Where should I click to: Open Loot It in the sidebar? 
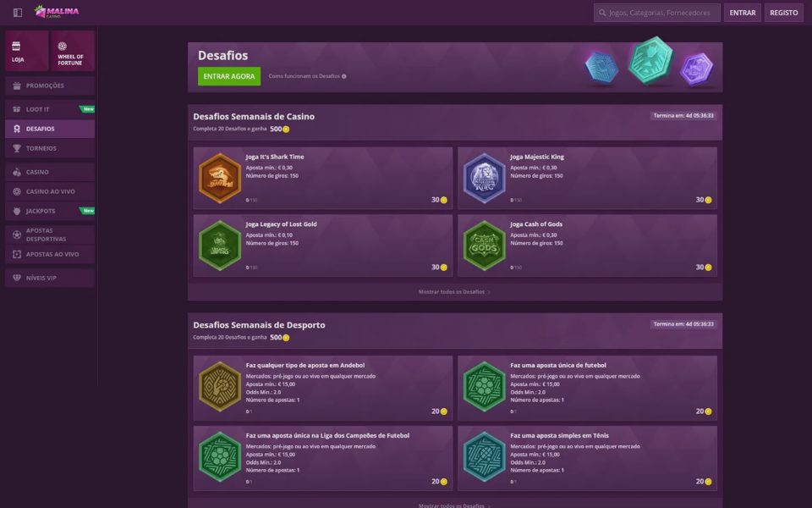click(x=50, y=109)
